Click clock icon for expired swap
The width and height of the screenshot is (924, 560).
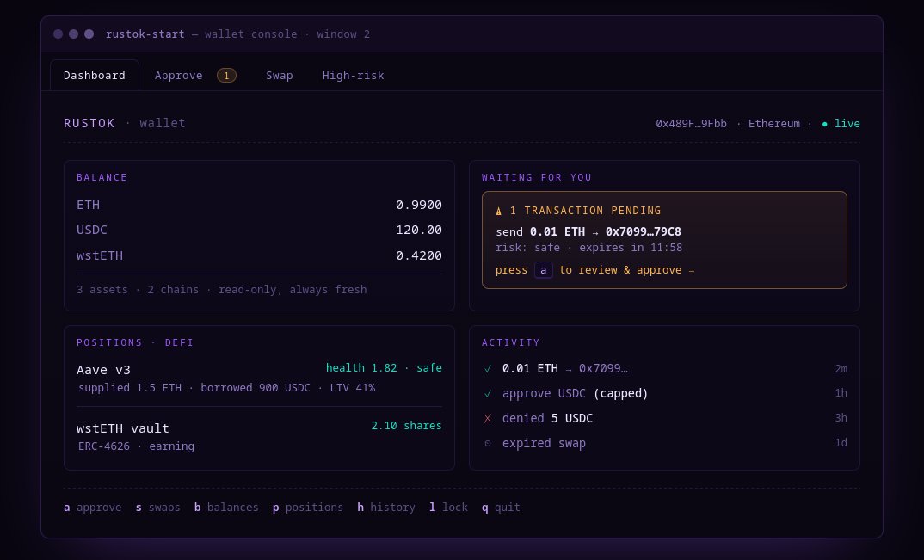488,443
